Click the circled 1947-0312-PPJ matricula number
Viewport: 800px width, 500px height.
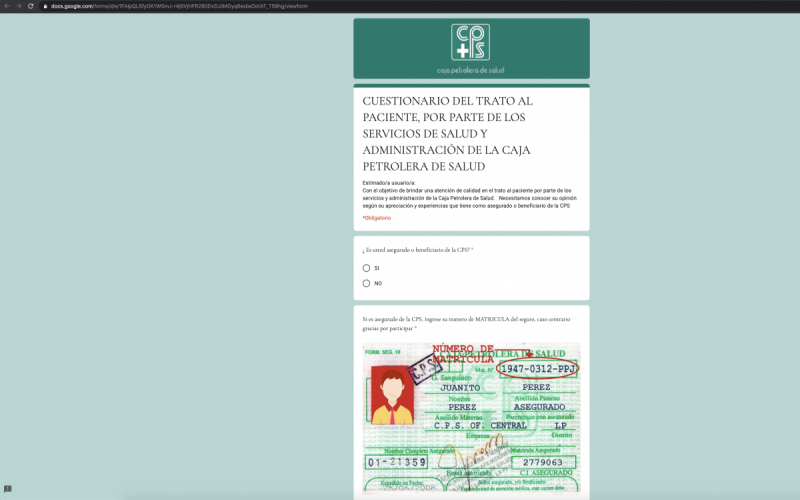pyautogui.click(x=538, y=368)
